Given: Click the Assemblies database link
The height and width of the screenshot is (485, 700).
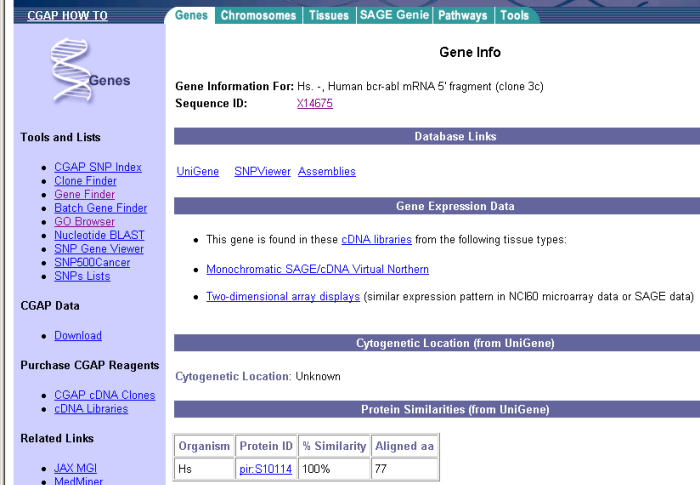Looking at the screenshot, I should pyautogui.click(x=326, y=171).
